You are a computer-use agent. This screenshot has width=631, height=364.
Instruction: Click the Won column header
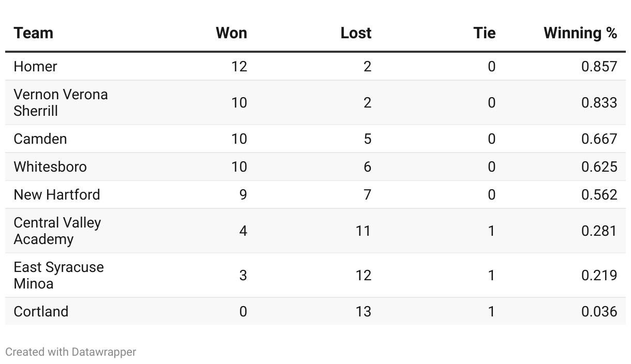pos(231,33)
